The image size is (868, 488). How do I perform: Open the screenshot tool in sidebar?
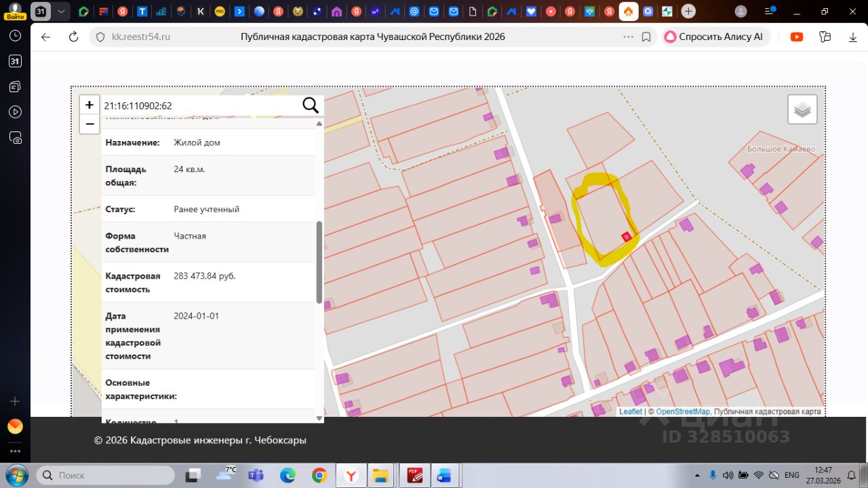[15, 138]
